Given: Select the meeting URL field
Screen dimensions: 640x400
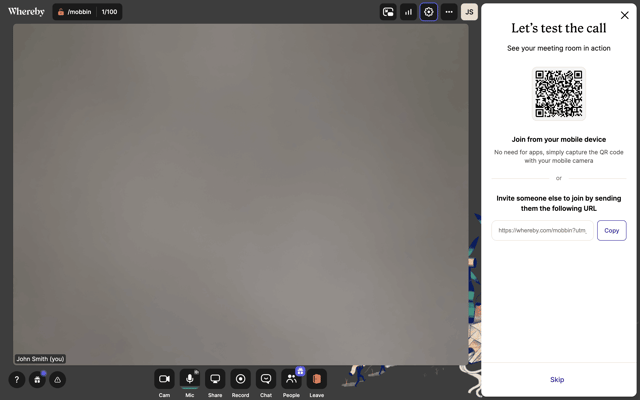Looking at the screenshot, I should click(542, 231).
